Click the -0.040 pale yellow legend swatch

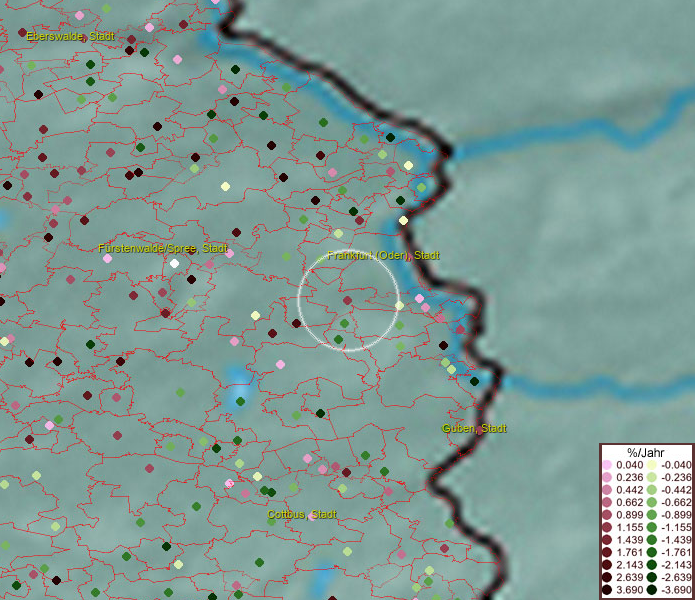[652, 465]
